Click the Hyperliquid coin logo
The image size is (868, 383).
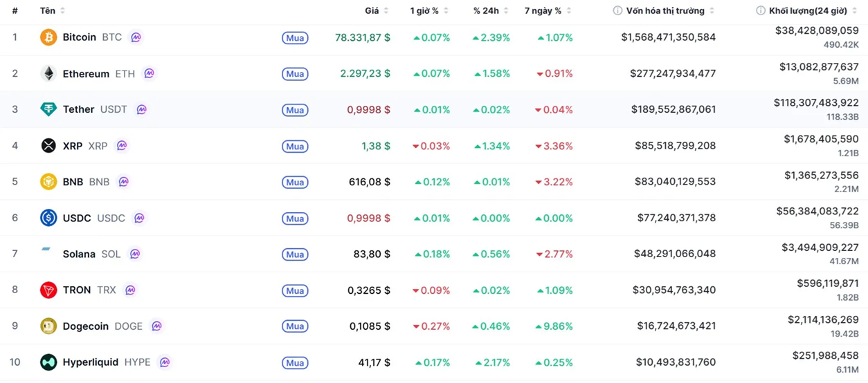[48, 362]
